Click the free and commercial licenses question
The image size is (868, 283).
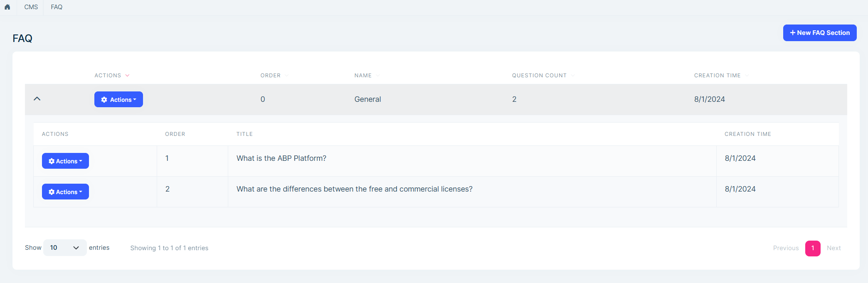click(354, 189)
